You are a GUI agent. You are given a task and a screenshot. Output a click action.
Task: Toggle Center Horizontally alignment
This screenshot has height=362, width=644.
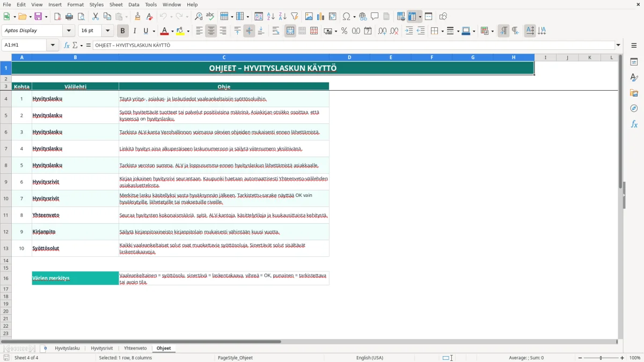[x=211, y=31]
